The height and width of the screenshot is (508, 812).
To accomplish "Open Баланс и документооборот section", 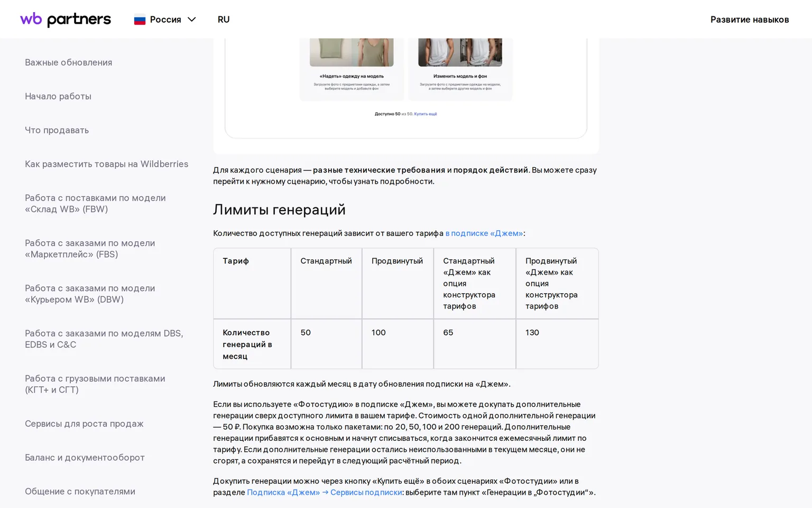I will [x=85, y=458].
